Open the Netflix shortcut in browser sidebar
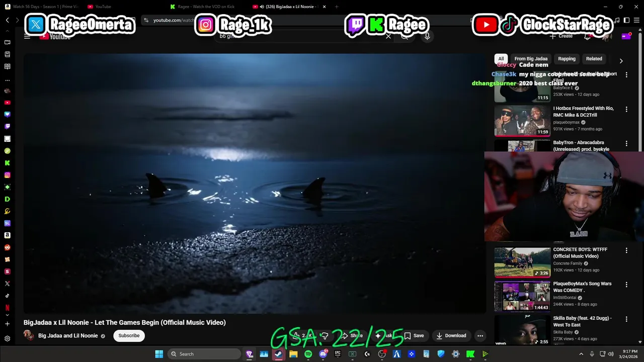This screenshot has width=644, height=362. click(x=7, y=308)
